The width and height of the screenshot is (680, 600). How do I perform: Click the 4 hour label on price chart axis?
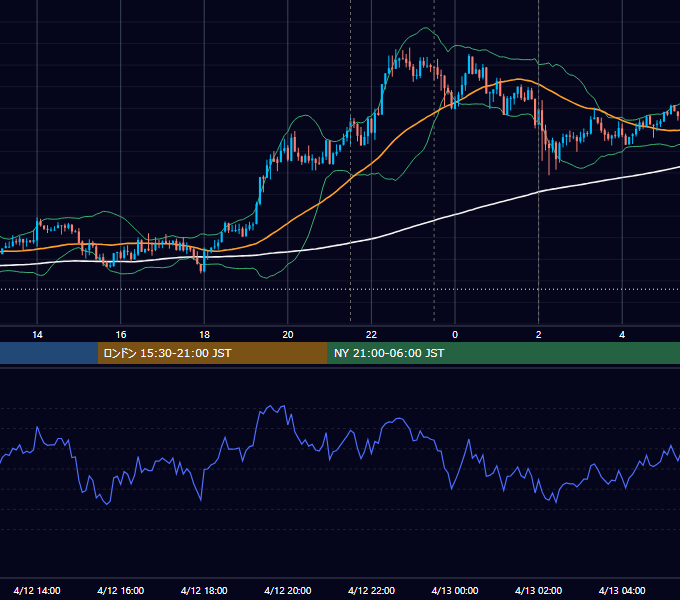(622, 335)
